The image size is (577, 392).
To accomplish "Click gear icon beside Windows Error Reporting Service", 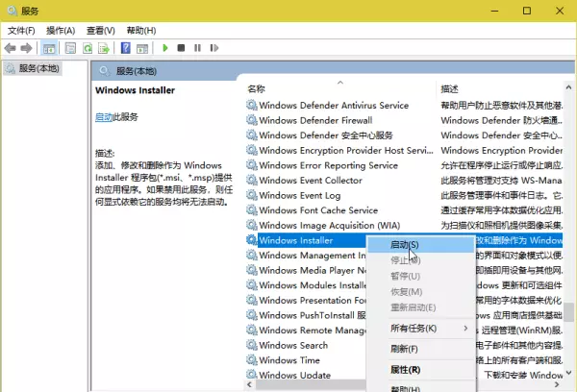I will (252, 165).
